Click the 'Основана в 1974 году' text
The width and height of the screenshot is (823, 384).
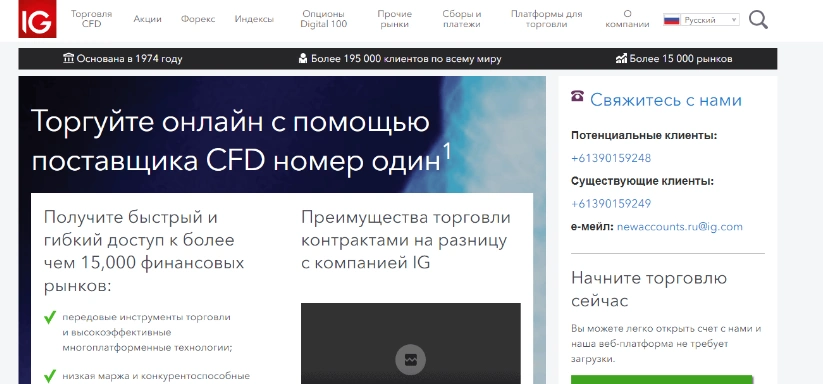pyautogui.click(x=130, y=59)
